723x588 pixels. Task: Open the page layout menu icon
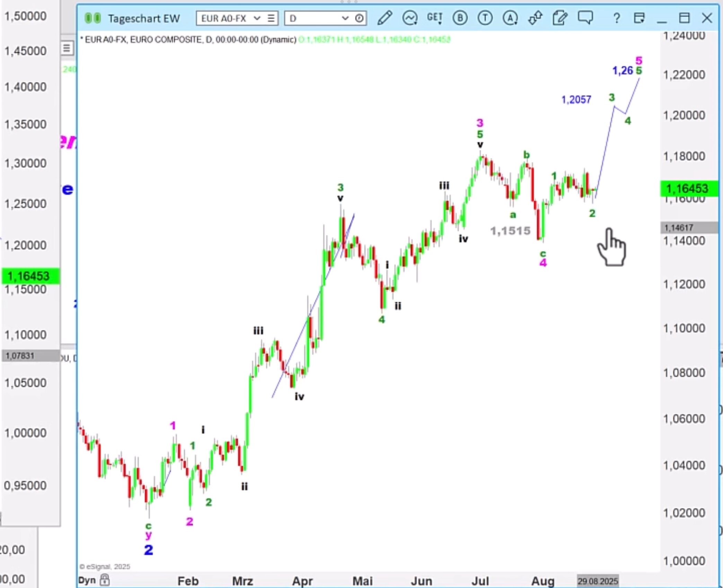[639, 18]
